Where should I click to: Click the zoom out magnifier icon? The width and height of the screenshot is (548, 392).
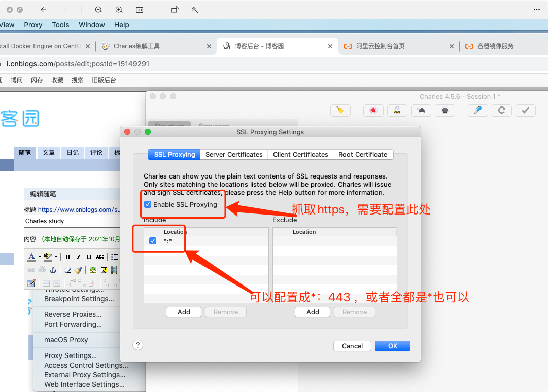pyautogui.click(x=99, y=10)
